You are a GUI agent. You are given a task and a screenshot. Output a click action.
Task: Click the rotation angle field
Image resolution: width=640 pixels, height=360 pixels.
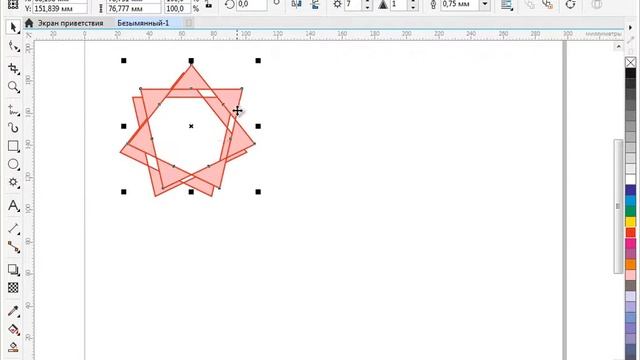(x=251, y=4)
